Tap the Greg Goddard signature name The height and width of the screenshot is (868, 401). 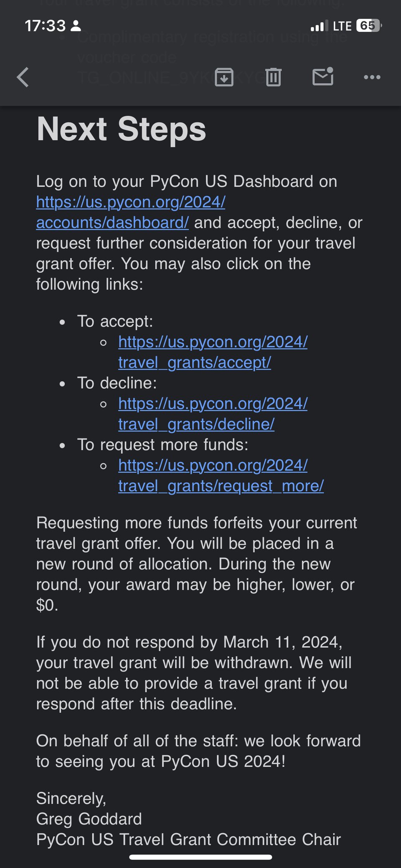(x=89, y=819)
